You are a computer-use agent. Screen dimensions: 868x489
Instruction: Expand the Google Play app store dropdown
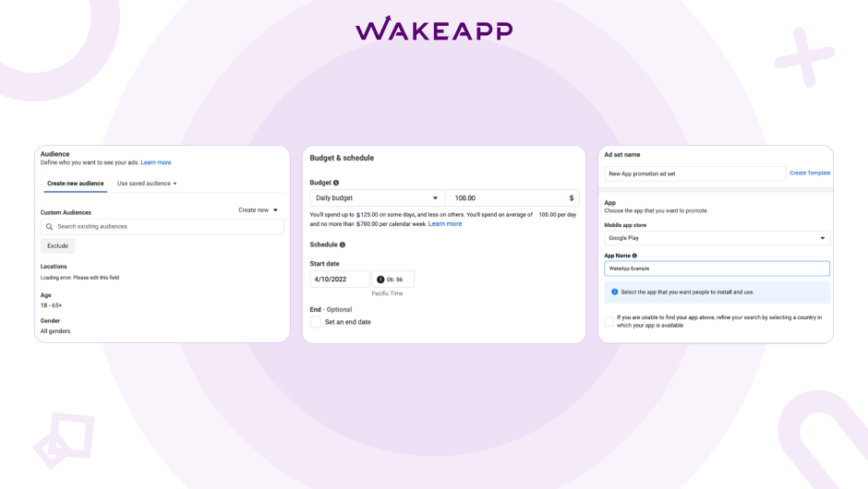[717, 238]
